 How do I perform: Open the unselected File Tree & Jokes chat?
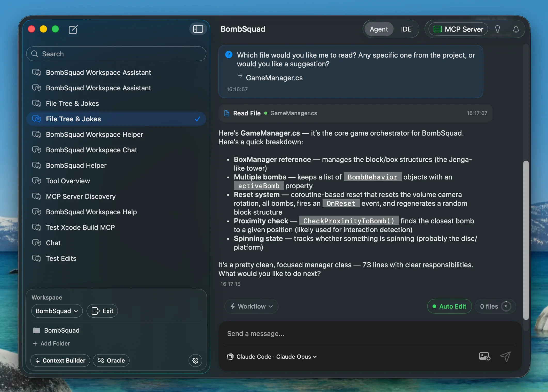tap(116, 103)
